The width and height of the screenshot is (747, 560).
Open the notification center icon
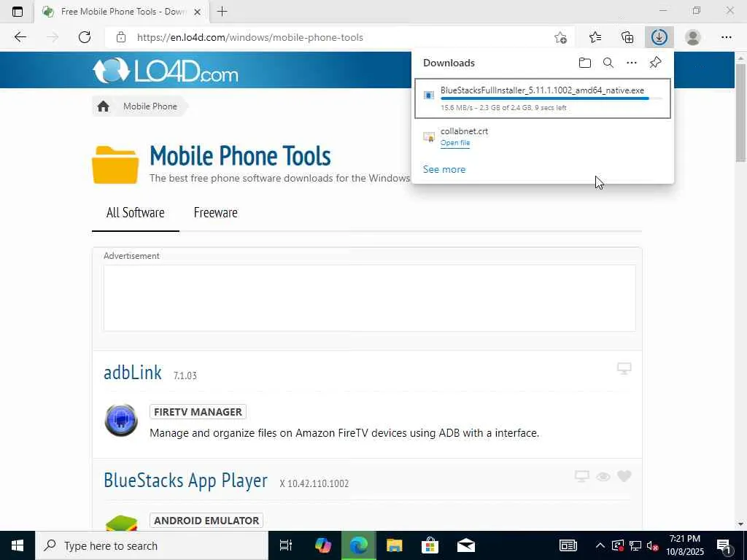(724, 546)
